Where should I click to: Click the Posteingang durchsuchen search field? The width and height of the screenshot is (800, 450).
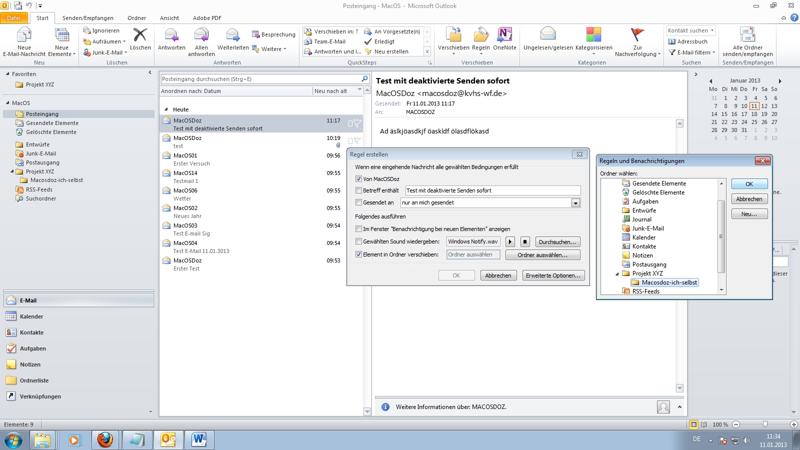point(260,79)
